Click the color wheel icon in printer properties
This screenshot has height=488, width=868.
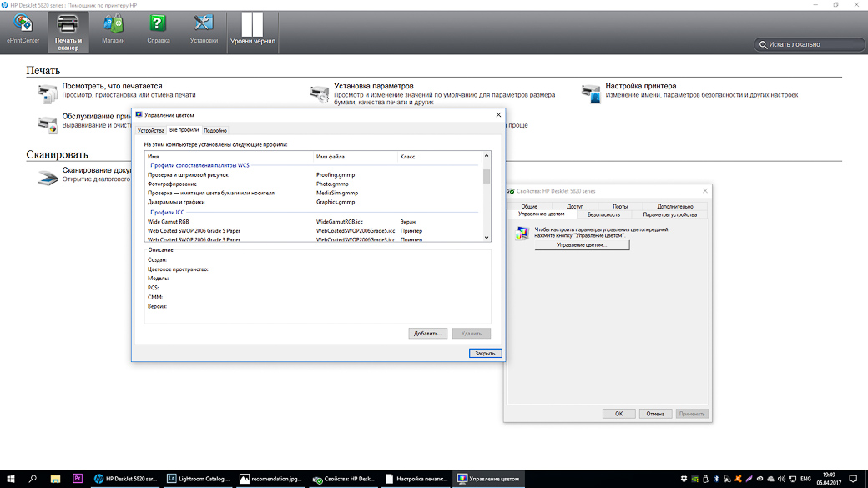[522, 233]
